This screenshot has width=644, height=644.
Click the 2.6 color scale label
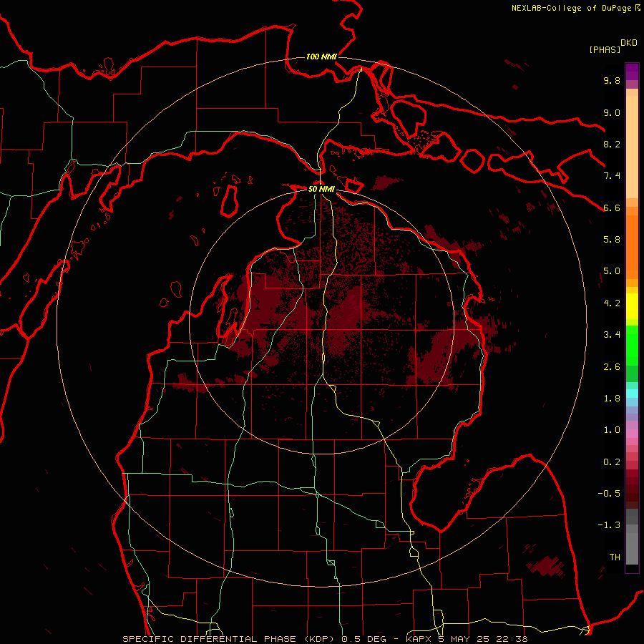pyautogui.click(x=612, y=367)
